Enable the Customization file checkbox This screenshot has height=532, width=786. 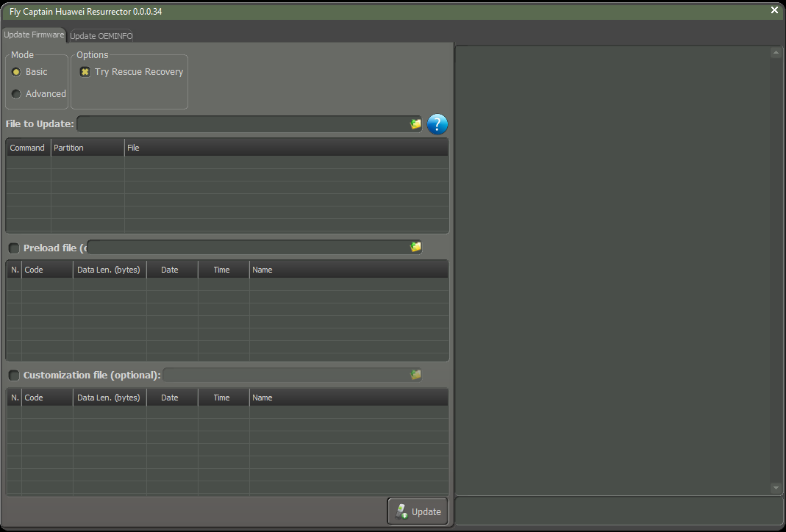pyautogui.click(x=14, y=375)
